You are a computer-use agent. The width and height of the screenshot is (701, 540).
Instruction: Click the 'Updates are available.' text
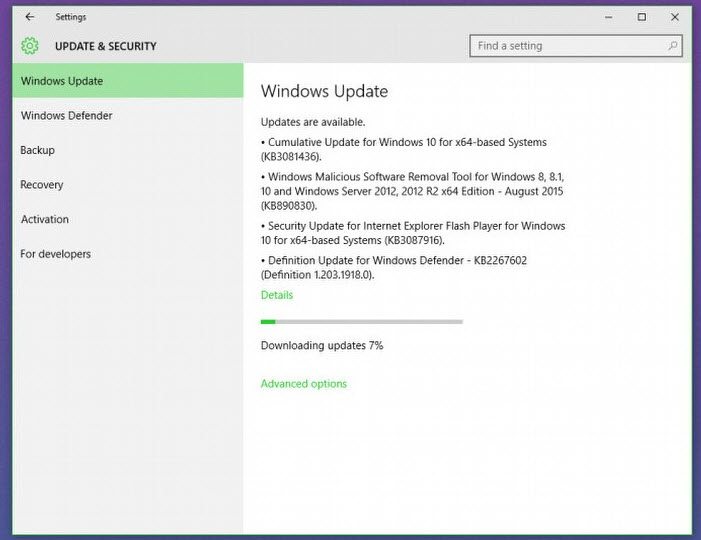[x=313, y=122]
